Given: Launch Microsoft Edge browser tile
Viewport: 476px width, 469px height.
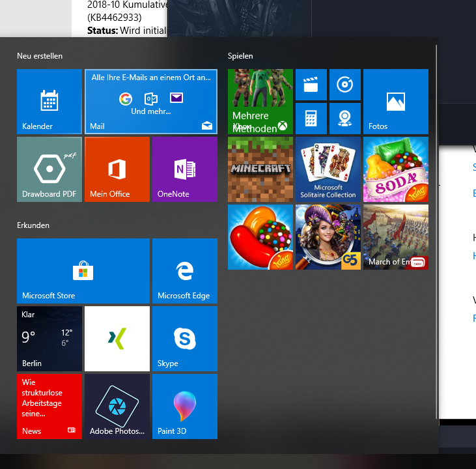Looking at the screenshot, I should pos(185,271).
